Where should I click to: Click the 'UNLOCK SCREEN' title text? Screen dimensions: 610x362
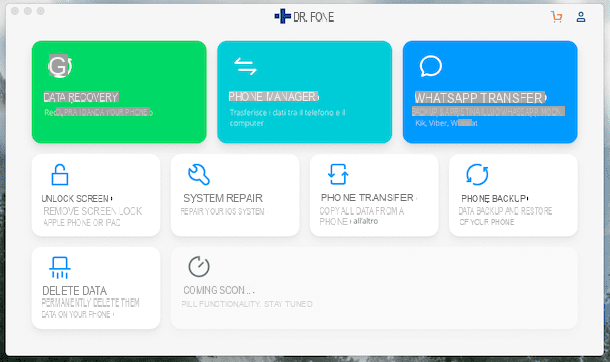[x=75, y=199]
